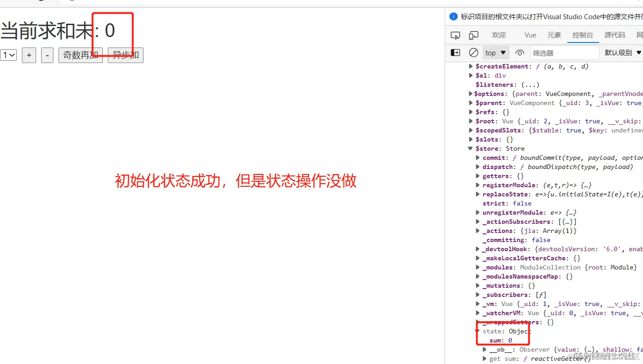This screenshot has height=364, width=643.
Task: Switch to the 源代码 tab
Action: pos(615,35)
